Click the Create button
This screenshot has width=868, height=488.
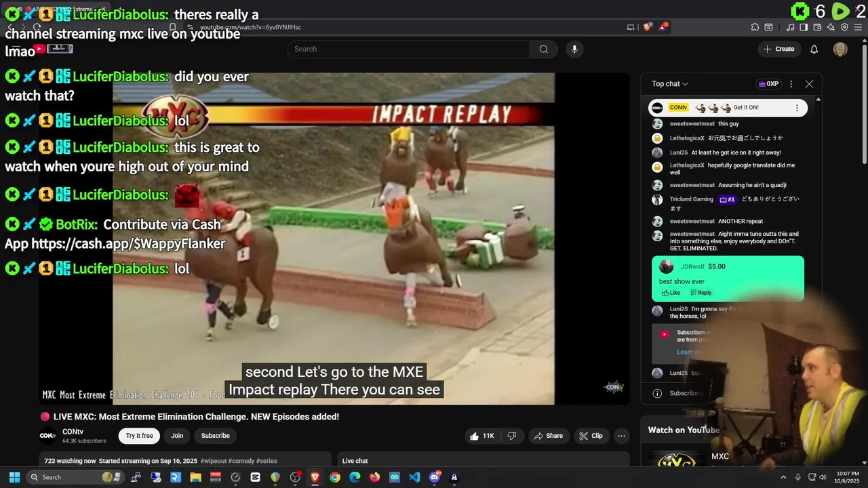pos(778,49)
